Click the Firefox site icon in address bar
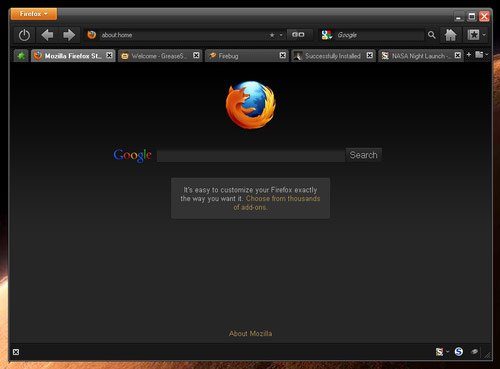Viewport: 500px width, 369px height. 91,35
